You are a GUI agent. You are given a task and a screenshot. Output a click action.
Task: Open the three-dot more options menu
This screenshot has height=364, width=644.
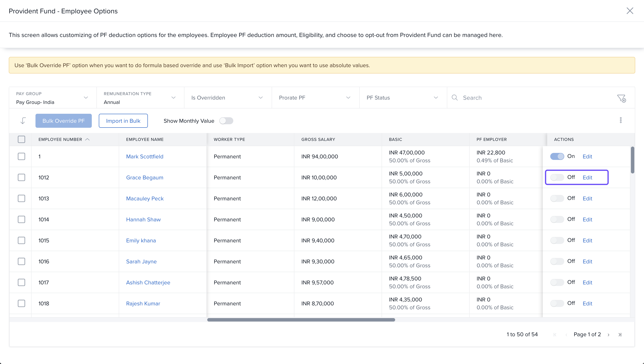(621, 120)
